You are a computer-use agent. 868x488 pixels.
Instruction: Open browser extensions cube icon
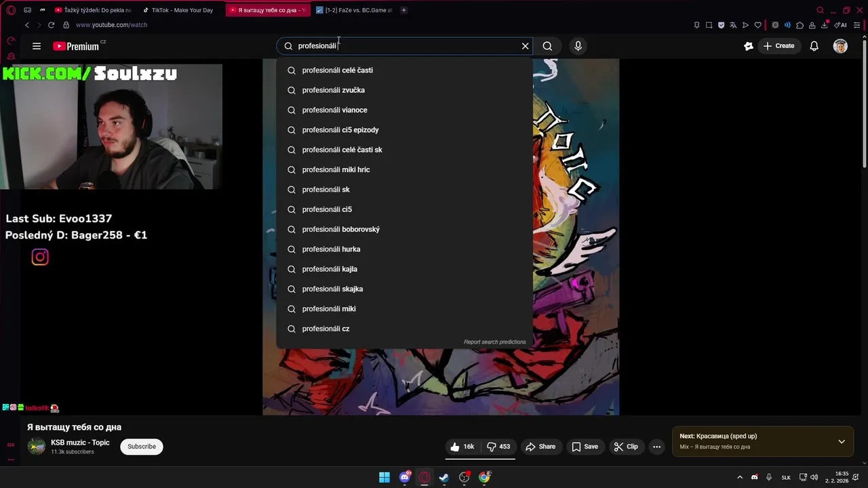pyautogui.click(x=800, y=25)
